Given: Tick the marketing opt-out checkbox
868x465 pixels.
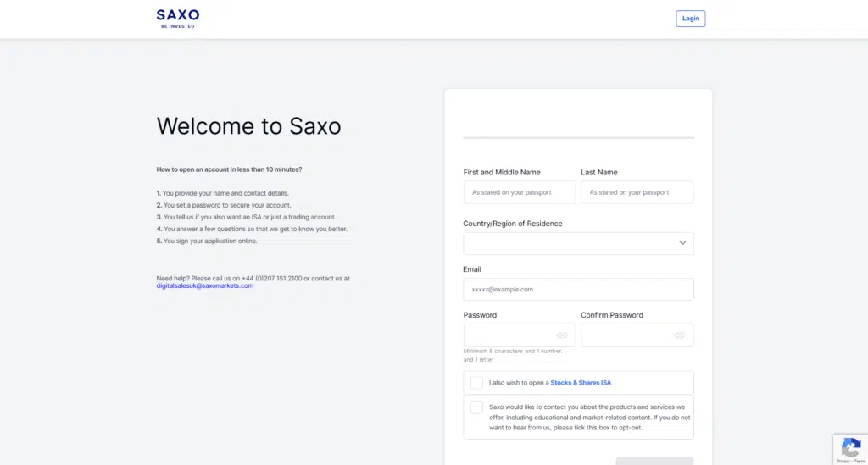Looking at the screenshot, I should [x=476, y=407].
